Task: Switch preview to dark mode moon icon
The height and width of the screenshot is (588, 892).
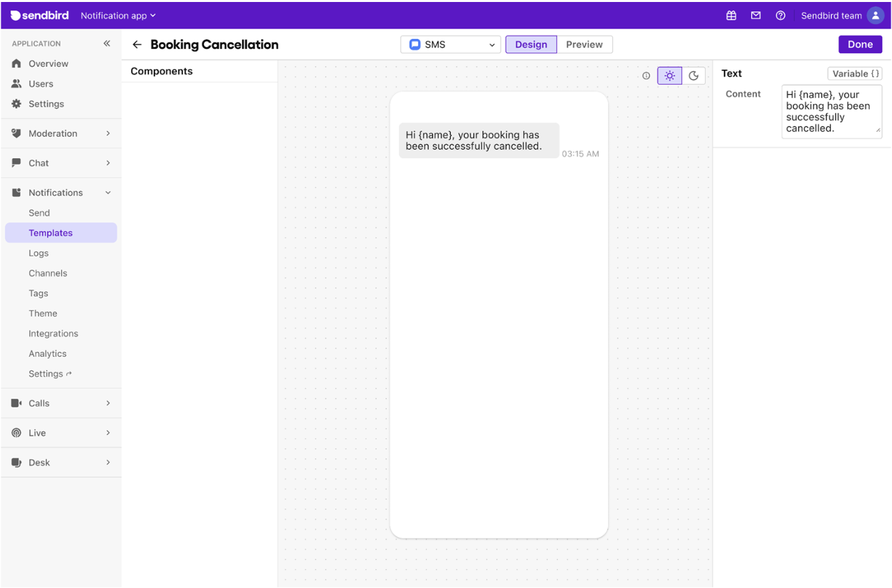Action: pyautogui.click(x=694, y=75)
